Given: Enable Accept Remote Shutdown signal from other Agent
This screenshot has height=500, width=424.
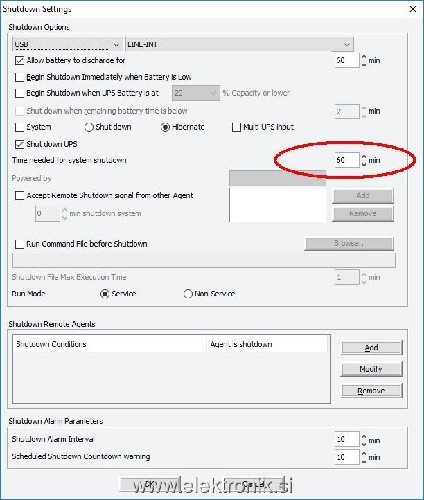Looking at the screenshot, I should pyautogui.click(x=19, y=195).
